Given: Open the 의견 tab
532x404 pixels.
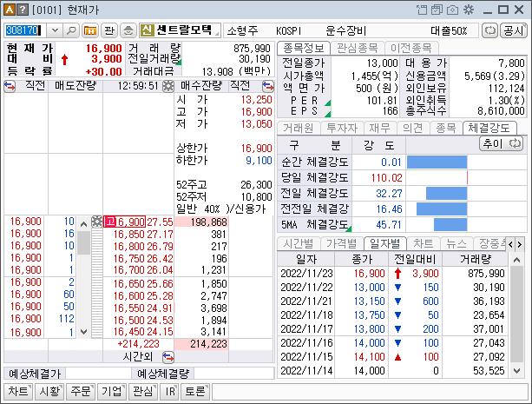Looking at the screenshot, I should pos(412,128).
